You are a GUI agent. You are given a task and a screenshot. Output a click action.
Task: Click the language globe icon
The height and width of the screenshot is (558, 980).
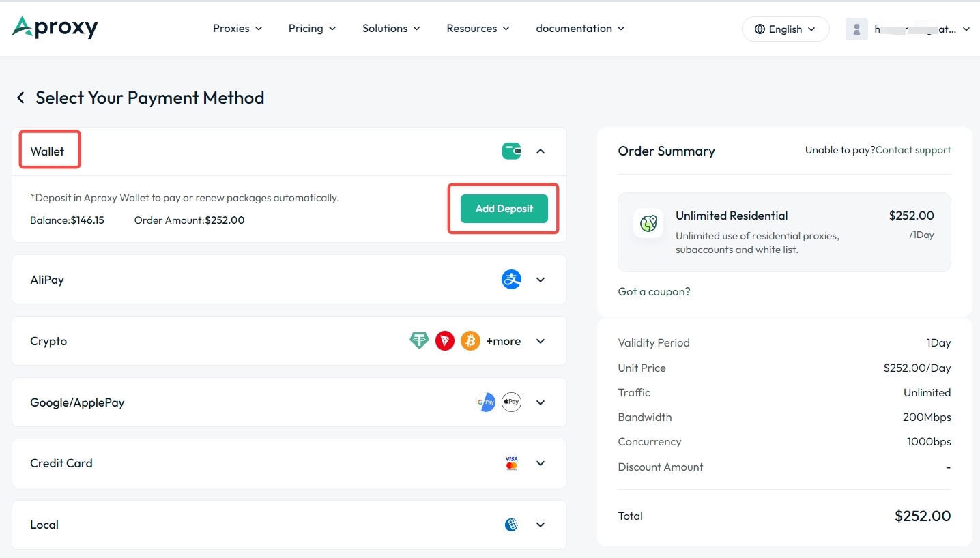point(760,29)
